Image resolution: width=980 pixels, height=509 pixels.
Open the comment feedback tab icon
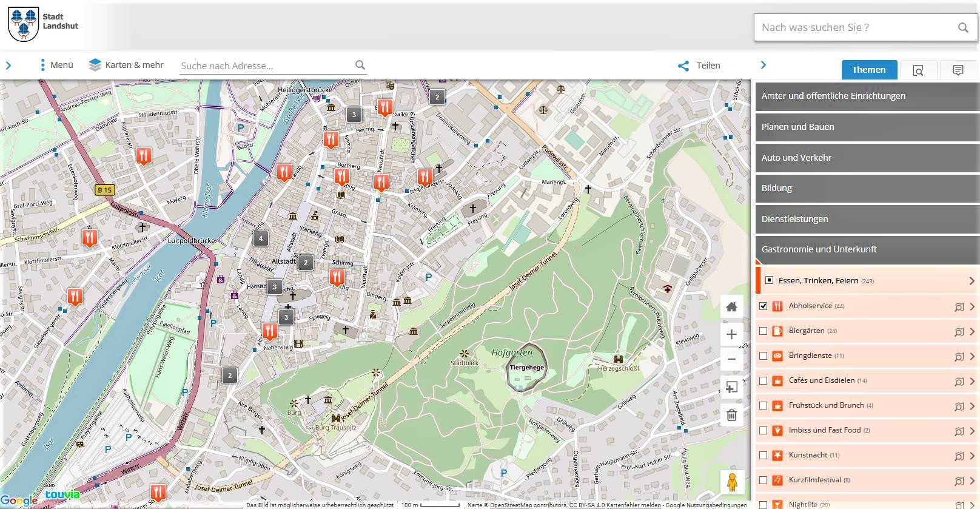click(x=958, y=70)
